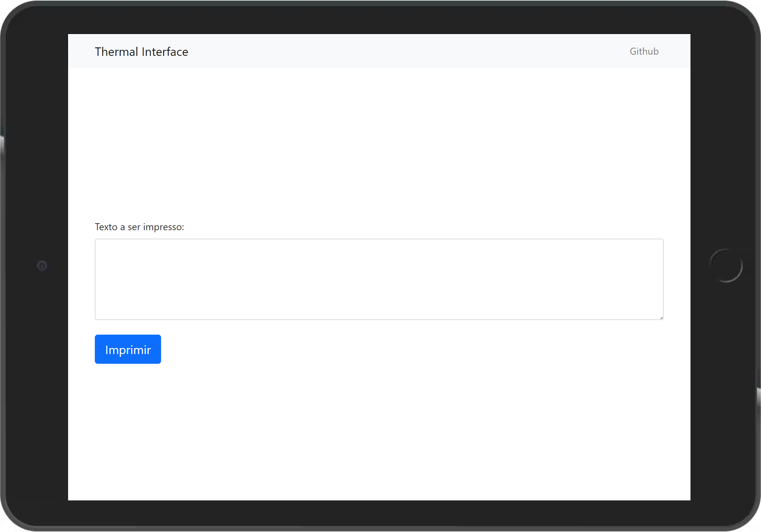The image size is (761, 532).
Task: Click the 'Texto a ser impresso:' label
Action: (x=139, y=227)
